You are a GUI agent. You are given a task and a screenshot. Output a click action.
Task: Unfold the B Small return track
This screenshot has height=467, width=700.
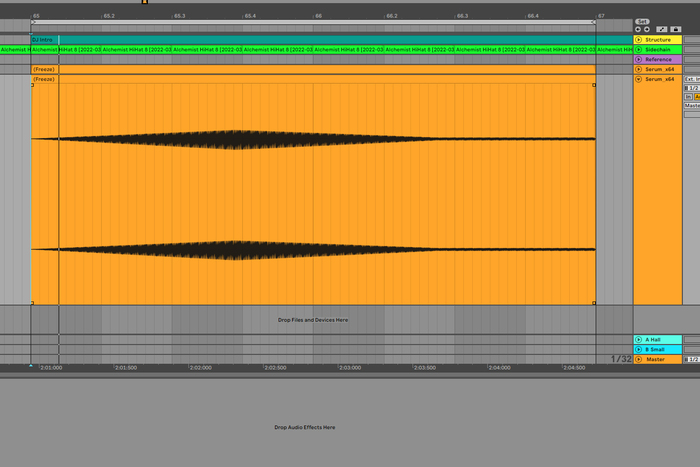(639, 349)
